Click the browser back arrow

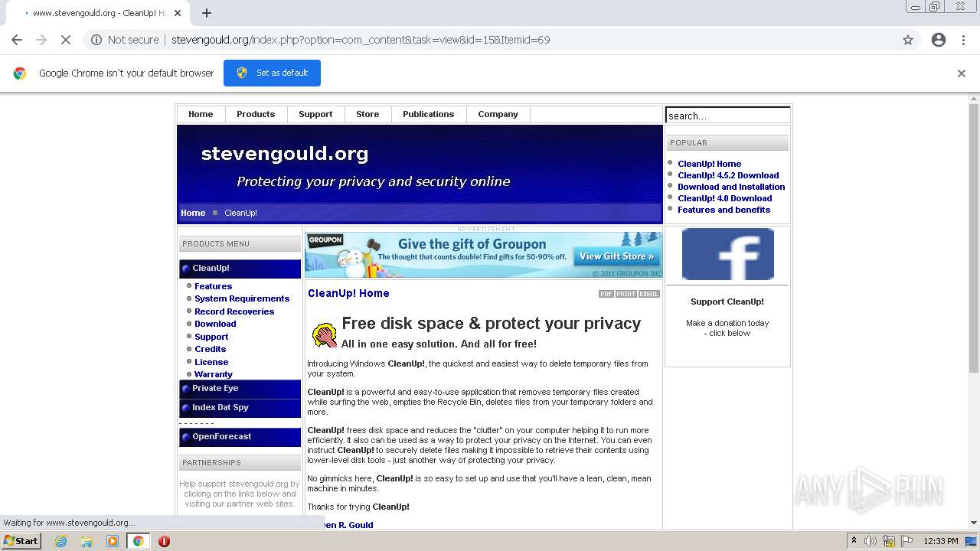(x=17, y=40)
